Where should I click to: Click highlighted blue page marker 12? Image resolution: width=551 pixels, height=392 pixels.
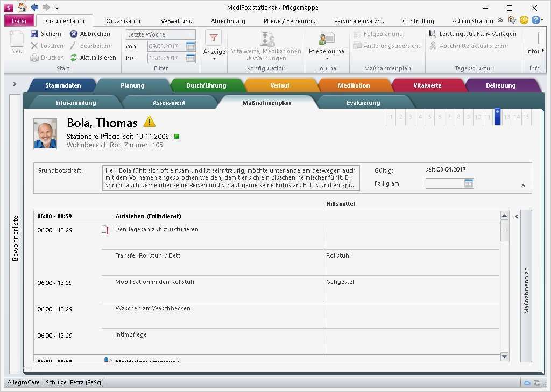497,117
